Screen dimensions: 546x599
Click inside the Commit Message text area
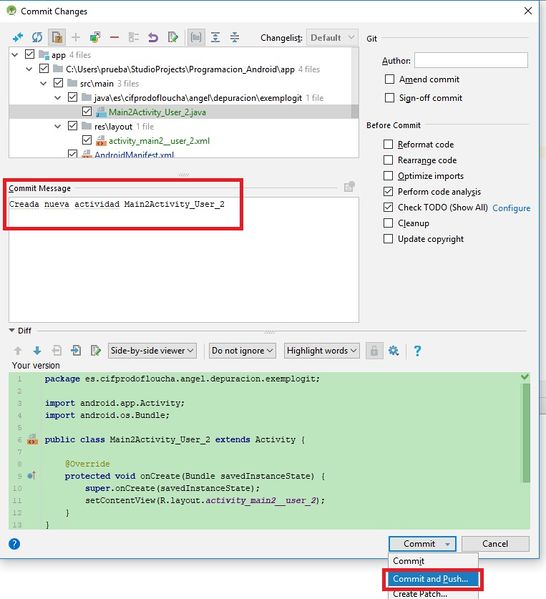pyautogui.click(x=183, y=260)
